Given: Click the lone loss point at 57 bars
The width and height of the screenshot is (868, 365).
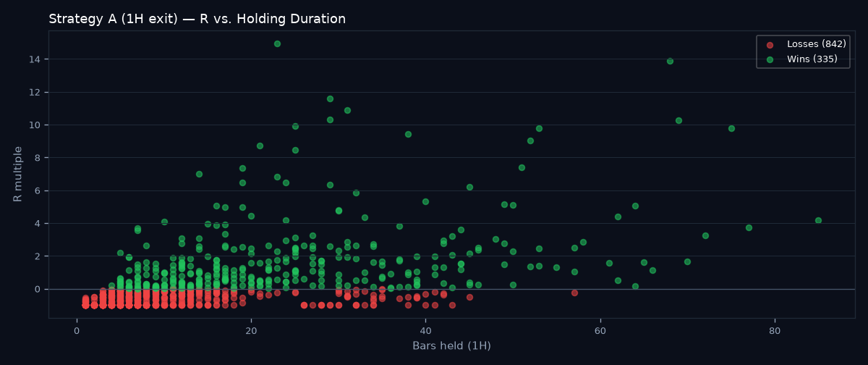Looking at the screenshot, I should point(574,293).
